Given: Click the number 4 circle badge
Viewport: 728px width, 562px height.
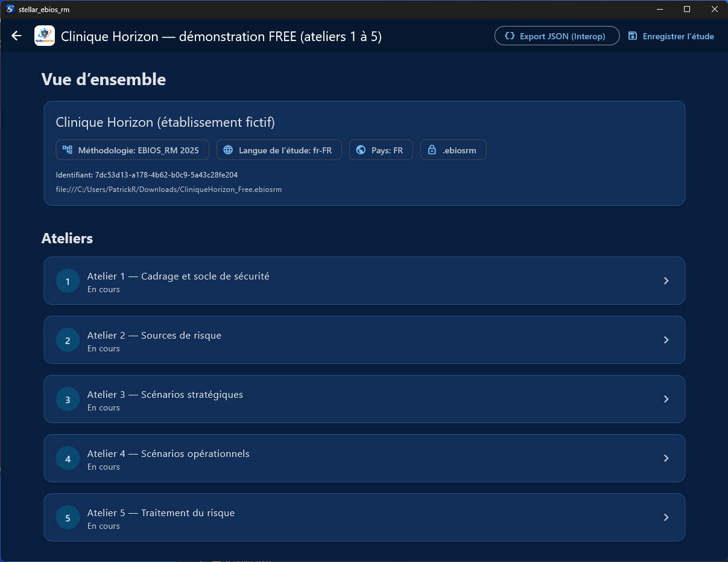Looking at the screenshot, I should coord(68,459).
